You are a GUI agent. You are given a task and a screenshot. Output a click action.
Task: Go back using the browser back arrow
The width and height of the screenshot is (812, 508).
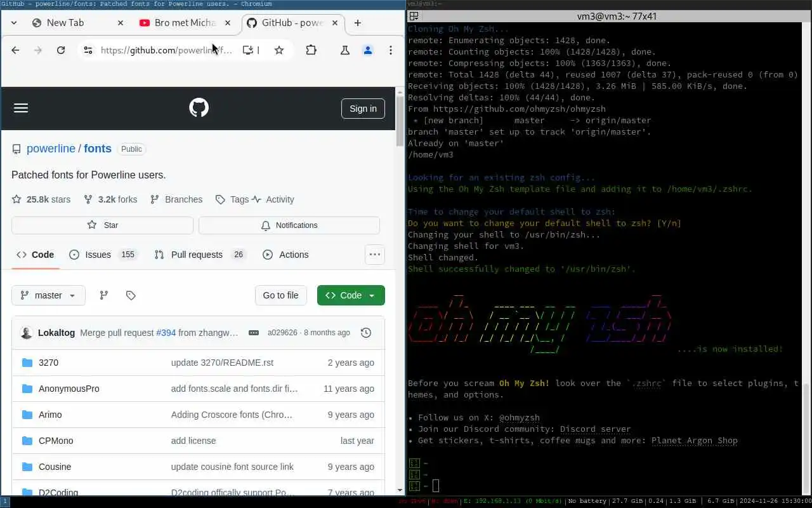15,50
